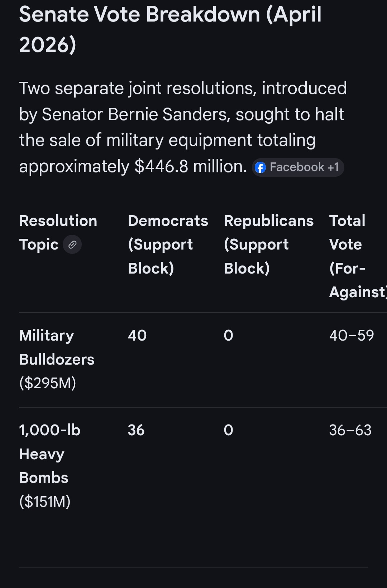Click the 36–63 total vote cell
Screen dimensions: 387x588
[x=350, y=430]
